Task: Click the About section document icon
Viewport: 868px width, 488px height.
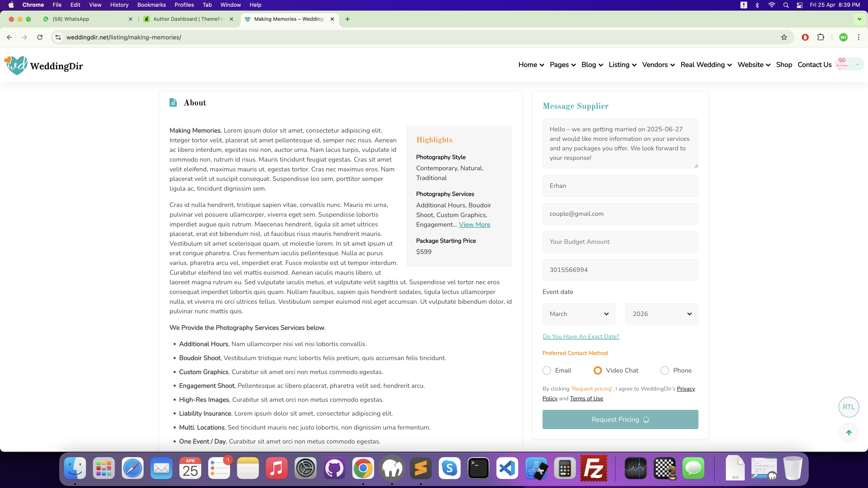Action: [x=173, y=103]
